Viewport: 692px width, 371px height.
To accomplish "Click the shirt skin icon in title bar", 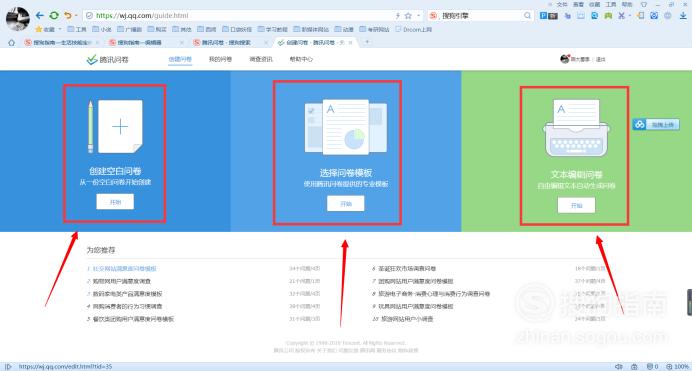I will point(644,4).
